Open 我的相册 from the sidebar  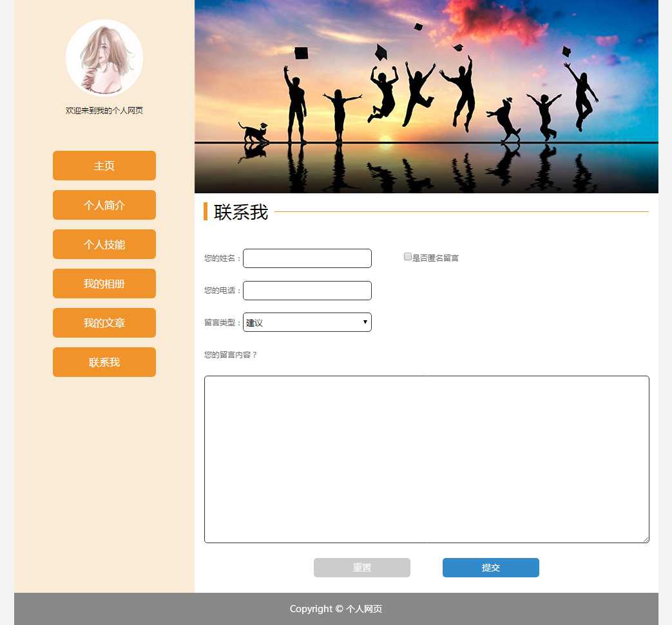coord(104,284)
